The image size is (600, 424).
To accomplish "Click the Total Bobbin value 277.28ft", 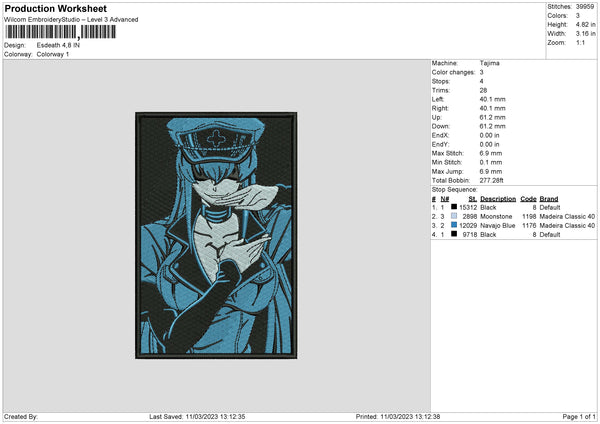I will (x=492, y=181).
